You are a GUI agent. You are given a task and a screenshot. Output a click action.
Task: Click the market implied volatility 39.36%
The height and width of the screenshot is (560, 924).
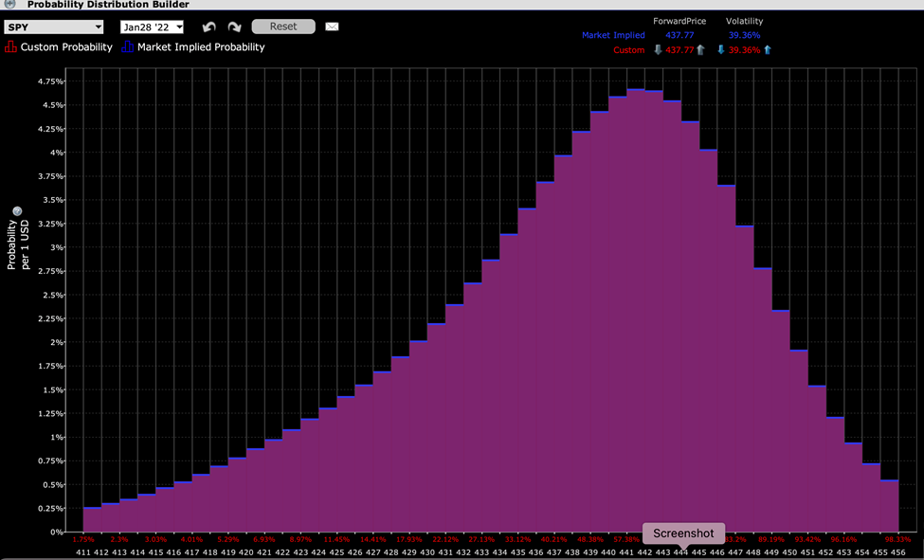pyautogui.click(x=744, y=35)
